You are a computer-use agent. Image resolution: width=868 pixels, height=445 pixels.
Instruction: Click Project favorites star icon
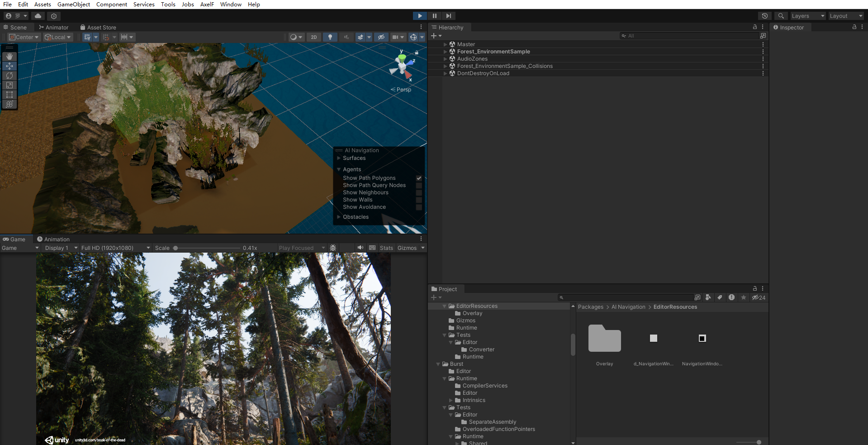(743, 297)
